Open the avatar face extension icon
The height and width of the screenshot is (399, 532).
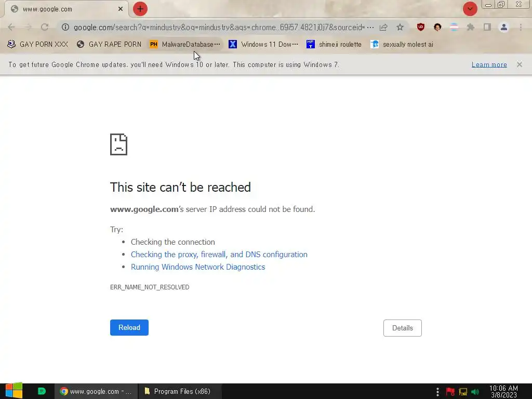(437, 27)
